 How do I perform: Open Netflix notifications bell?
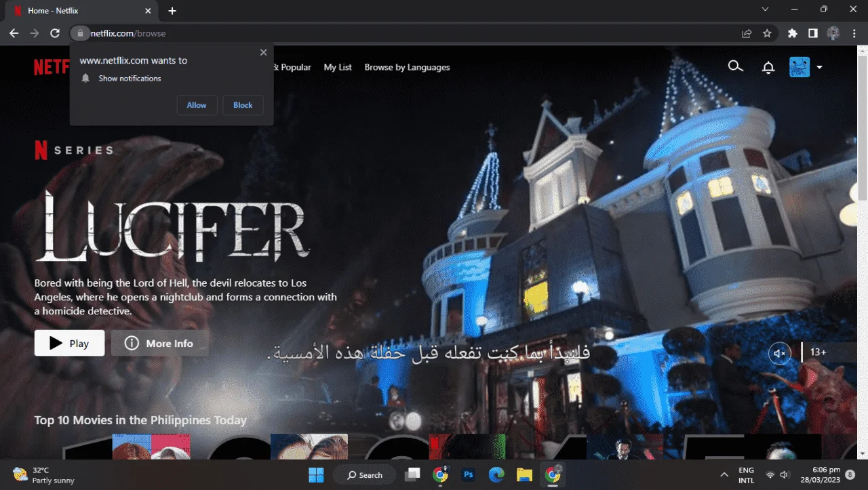click(768, 67)
